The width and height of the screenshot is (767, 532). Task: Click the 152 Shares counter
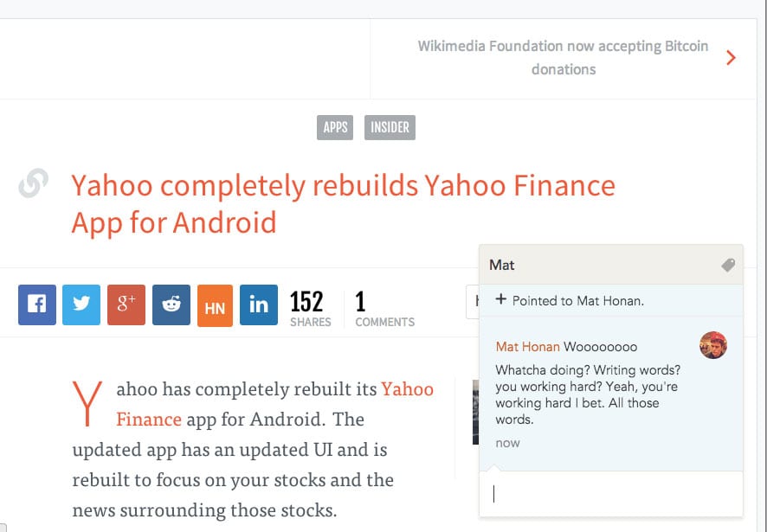tap(310, 309)
